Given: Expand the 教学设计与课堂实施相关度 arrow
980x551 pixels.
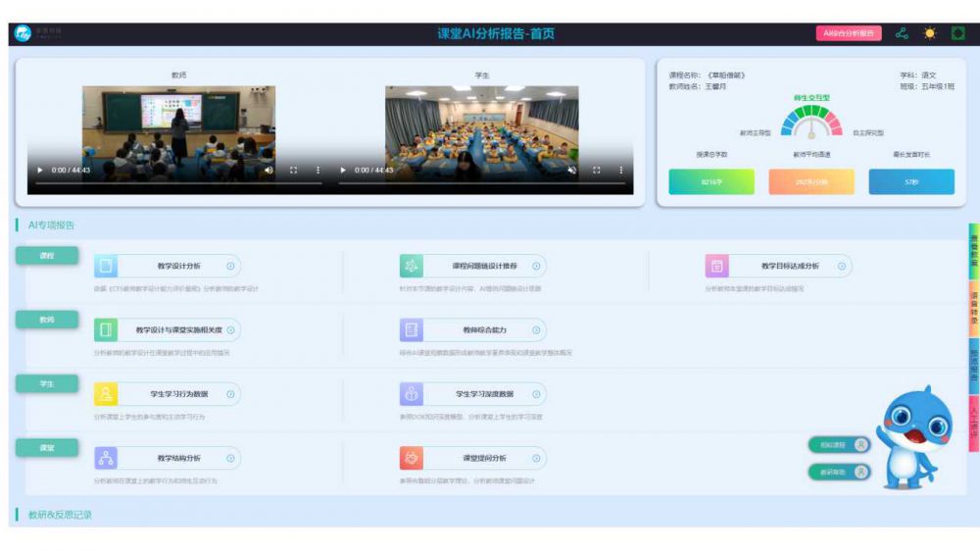Looking at the screenshot, I should (231, 329).
